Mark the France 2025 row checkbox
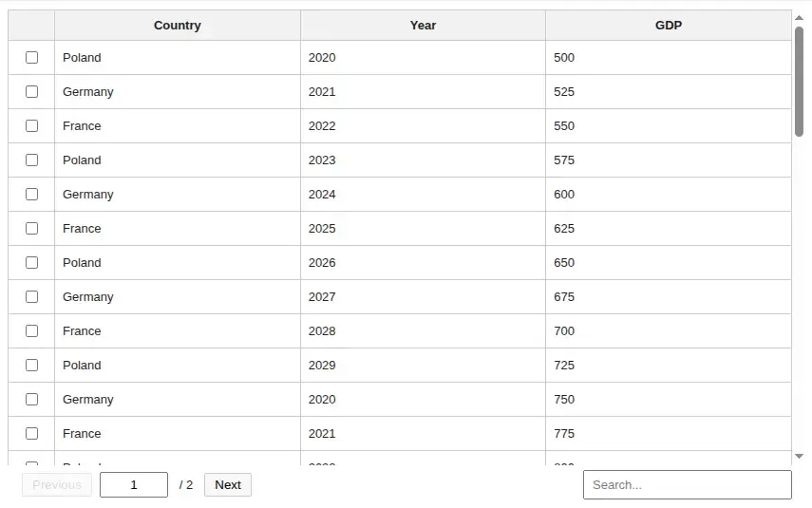 [x=31, y=229]
